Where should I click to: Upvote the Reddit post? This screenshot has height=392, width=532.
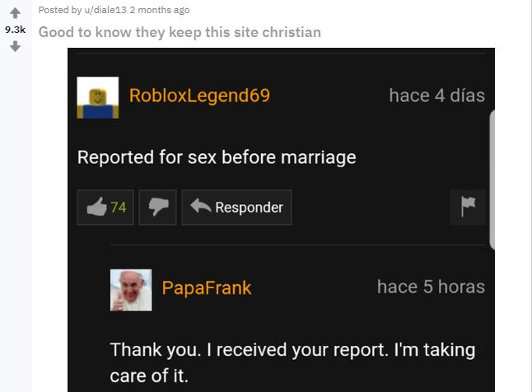[x=15, y=13]
